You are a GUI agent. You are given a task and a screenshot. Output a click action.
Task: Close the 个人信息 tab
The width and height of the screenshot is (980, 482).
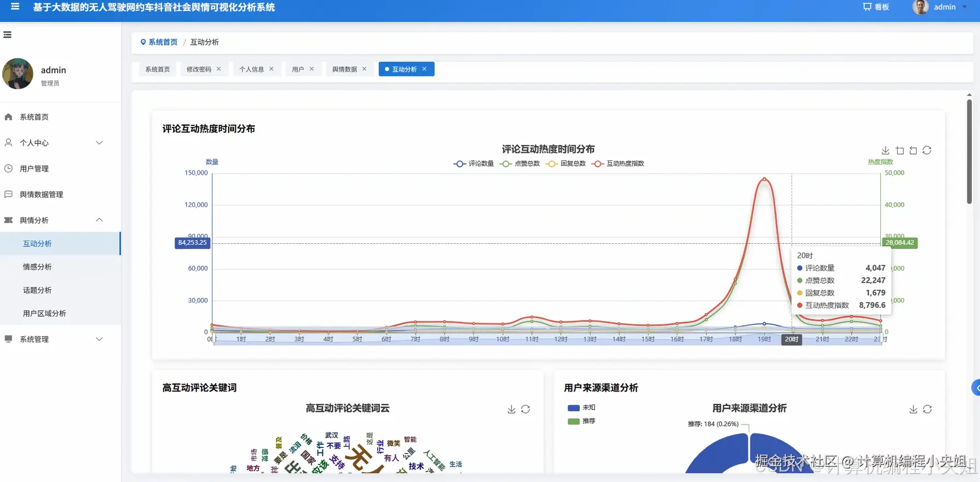coord(271,69)
